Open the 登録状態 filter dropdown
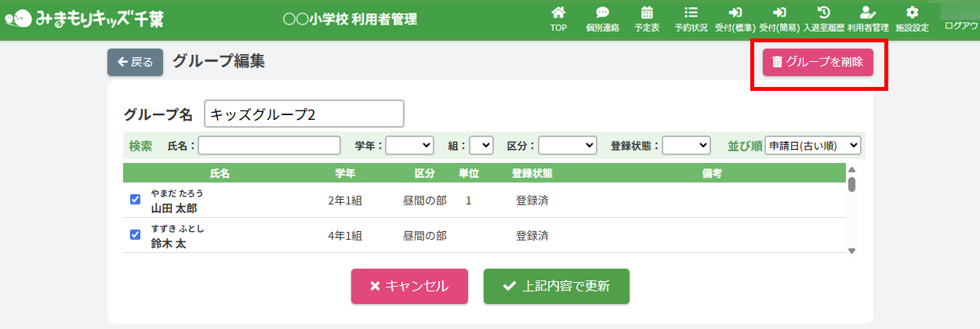The width and height of the screenshot is (980, 329). [686, 146]
